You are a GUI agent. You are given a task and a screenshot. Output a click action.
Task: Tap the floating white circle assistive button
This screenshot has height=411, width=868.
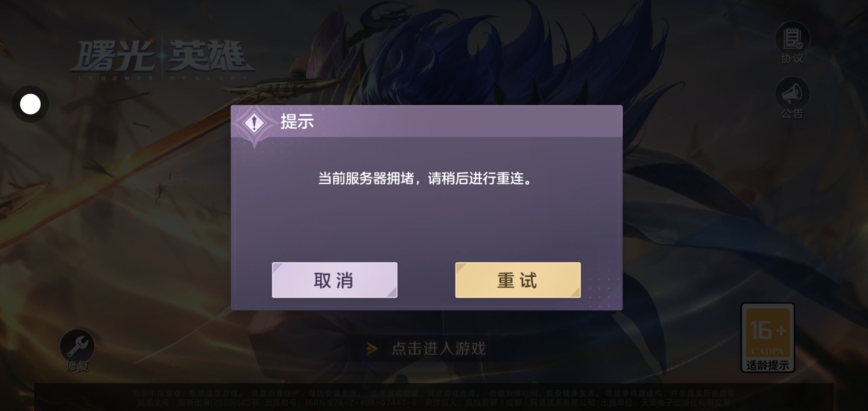click(x=30, y=104)
